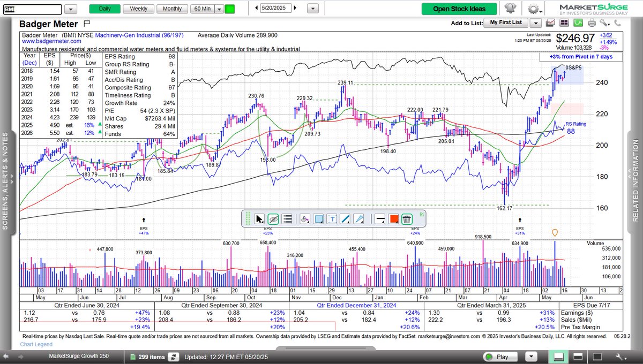Click the +3% from Pivot in 7 days label

581,57
